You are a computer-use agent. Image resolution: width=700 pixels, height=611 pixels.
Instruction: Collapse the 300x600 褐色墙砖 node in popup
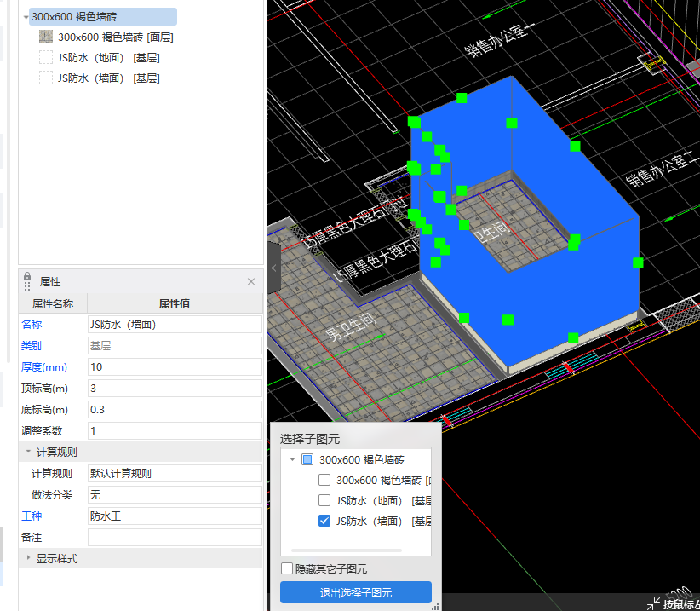click(x=293, y=459)
